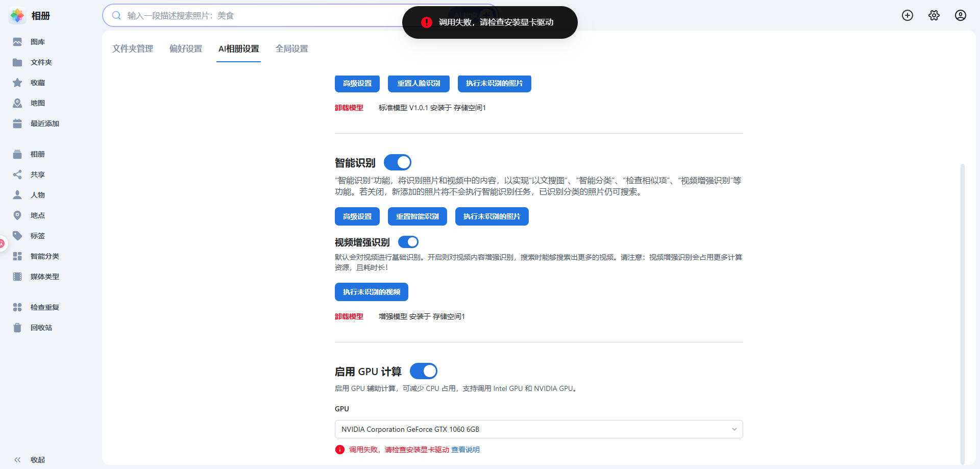980x469 pixels.
Task: Open the 媒体类型 film icon
Action: [x=17, y=277]
